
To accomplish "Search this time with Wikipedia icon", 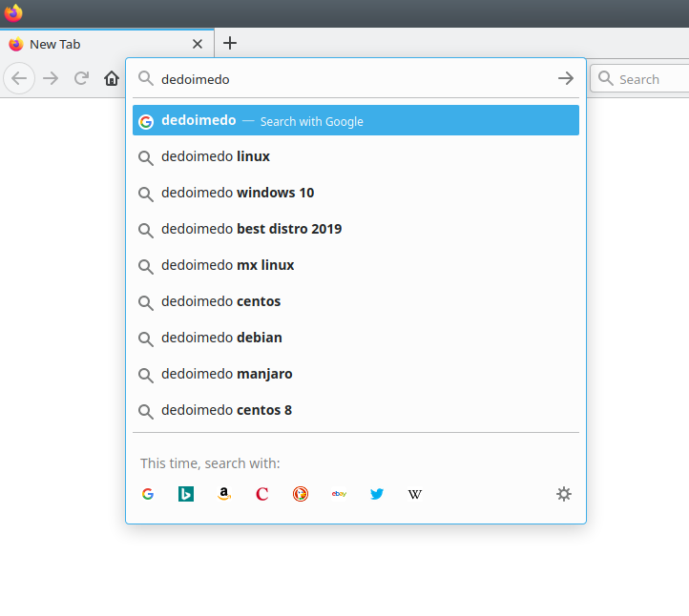I will [x=415, y=494].
